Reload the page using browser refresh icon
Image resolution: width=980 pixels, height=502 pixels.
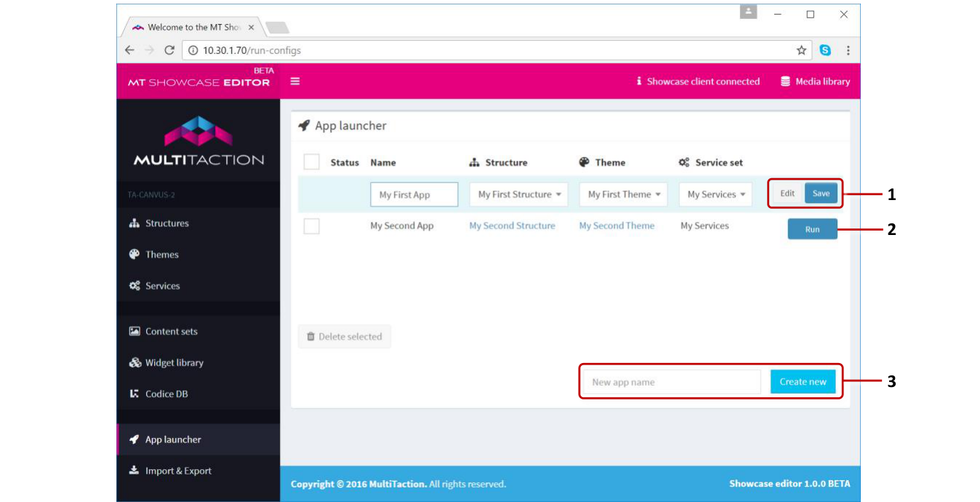point(169,50)
